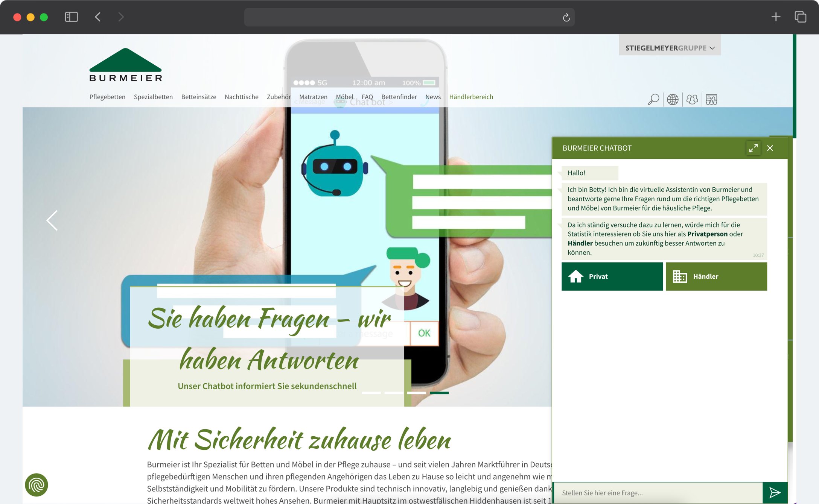Select the third slider indicator dash
This screenshot has width=819, height=504.
click(416, 393)
